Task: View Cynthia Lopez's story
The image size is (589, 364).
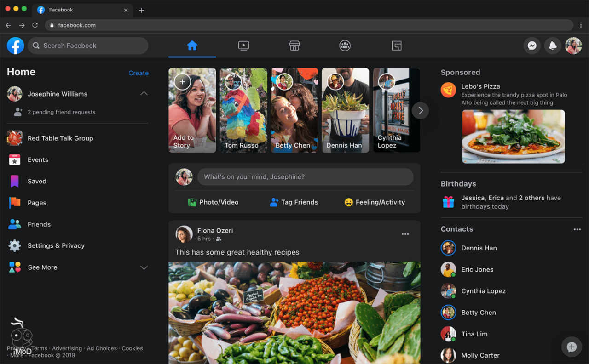Action: 396,110
